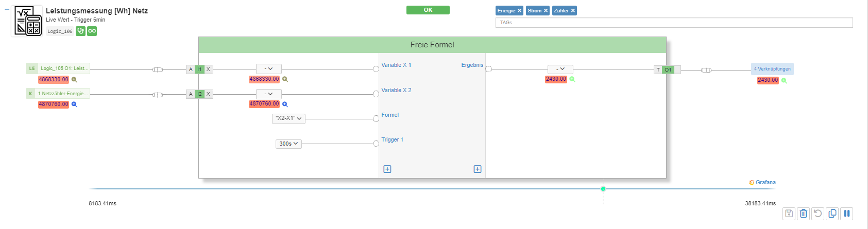This screenshot has height=229, width=868.
Task: Open the "X2-X1" formula dropdown
Action: tap(288, 118)
